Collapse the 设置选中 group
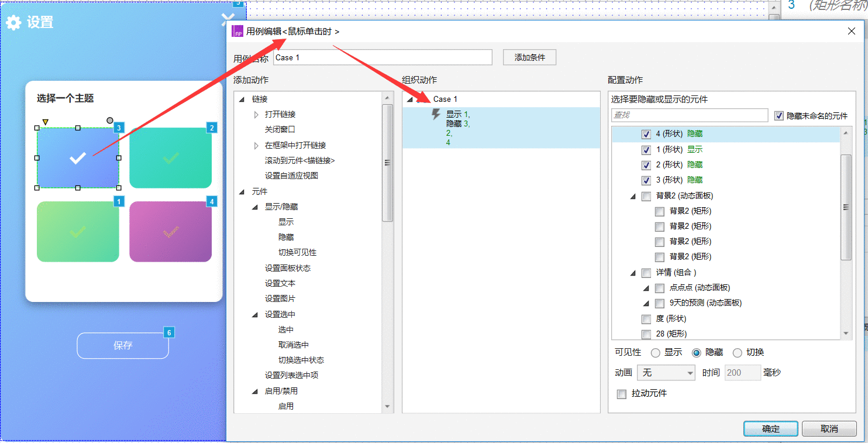 tap(255, 315)
